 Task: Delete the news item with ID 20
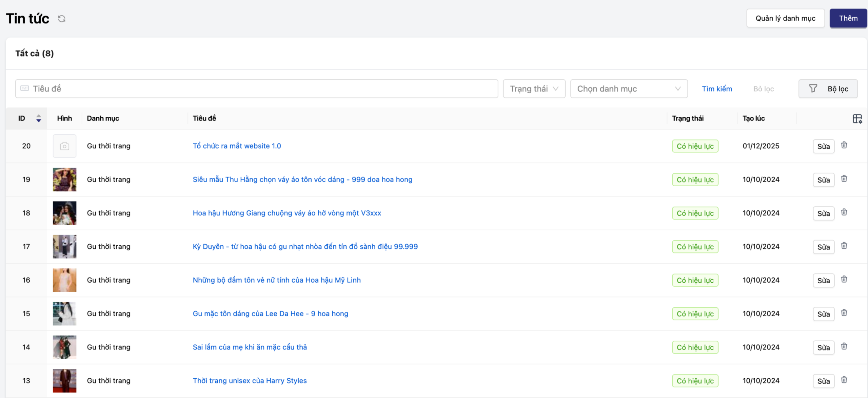pyautogui.click(x=844, y=145)
